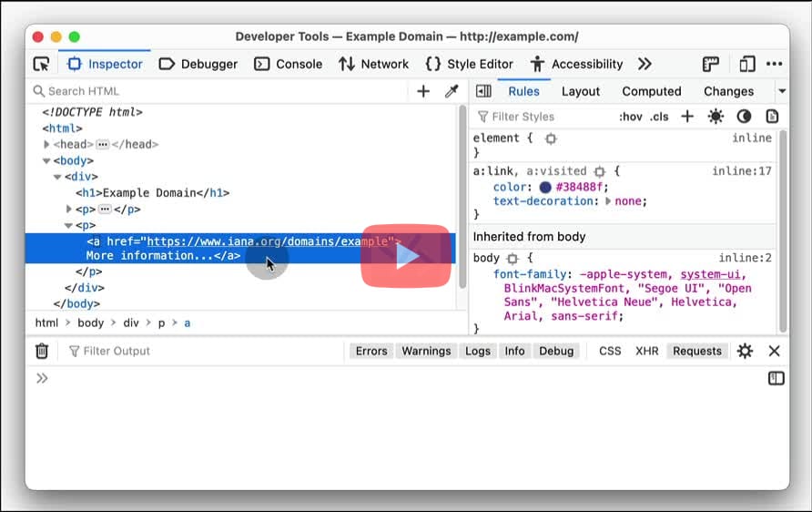
Task: Click the inline:17 source link
Action: (x=742, y=171)
